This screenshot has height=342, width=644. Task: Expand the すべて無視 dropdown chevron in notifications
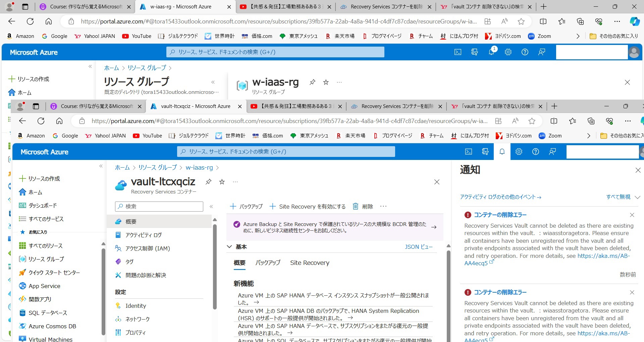638,197
